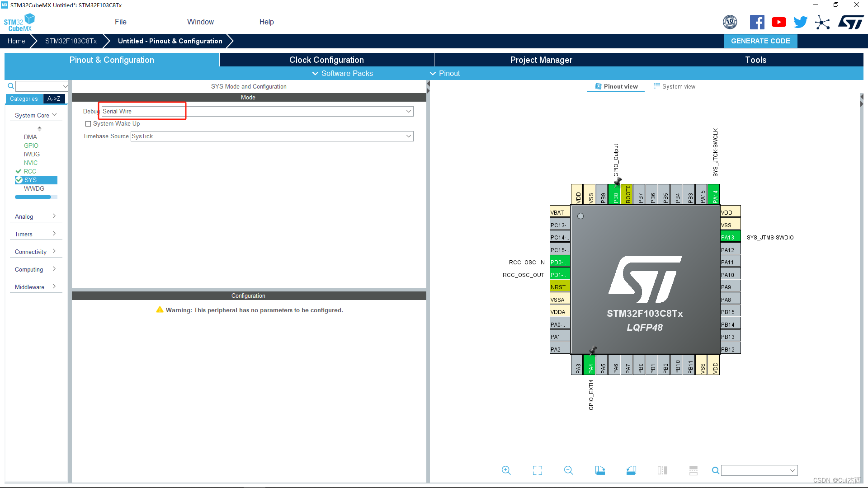Image resolution: width=868 pixels, height=488 pixels.
Task: Open the Clock Configuration tab
Action: (x=327, y=60)
